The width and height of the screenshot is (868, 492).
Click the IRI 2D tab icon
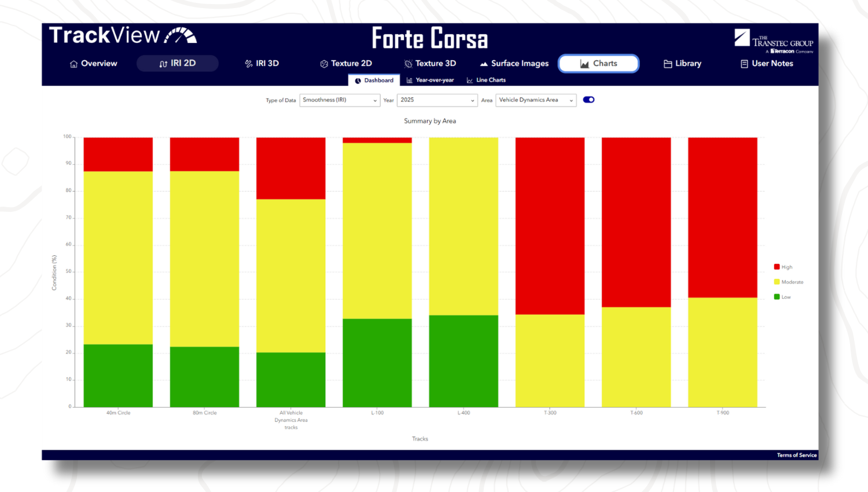[163, 64]
